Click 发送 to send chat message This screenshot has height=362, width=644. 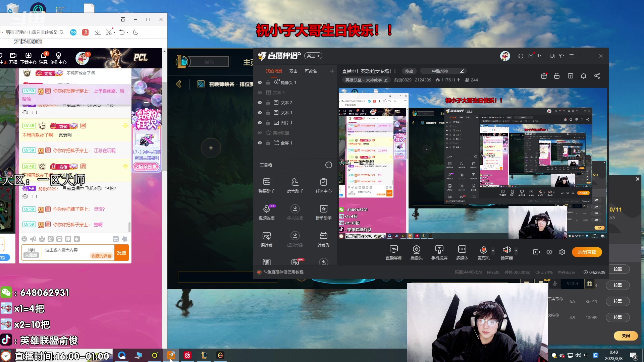121,253
